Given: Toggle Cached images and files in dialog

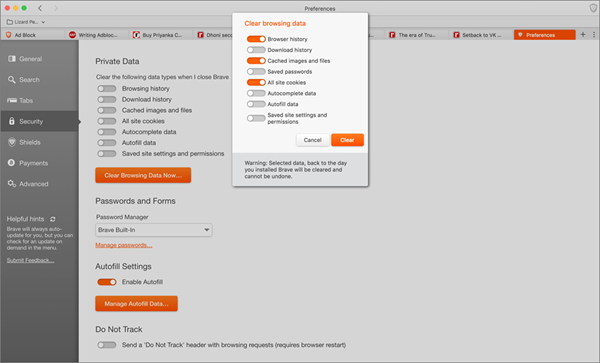Looking at the screenshot, I should tap(256, 60).
